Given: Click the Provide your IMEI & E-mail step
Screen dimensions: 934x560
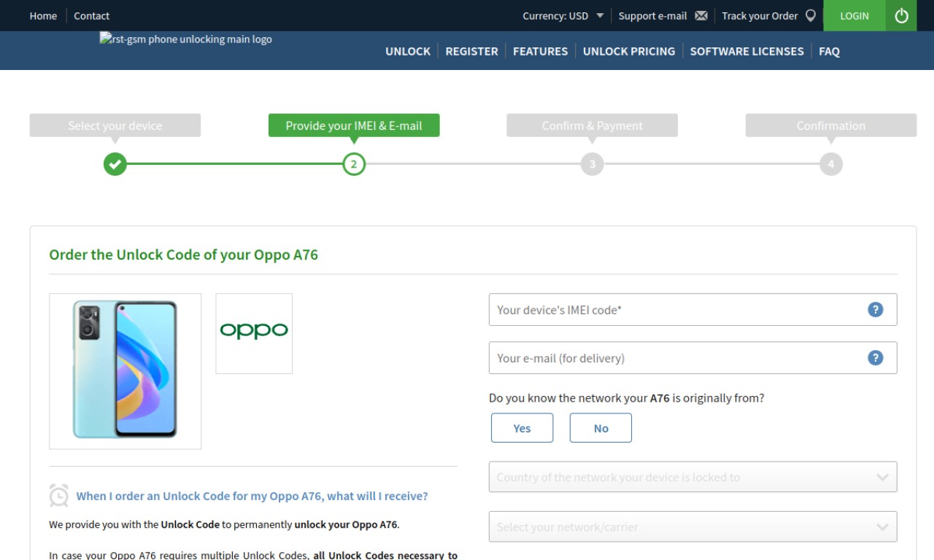Looking at the screenshot, I should [354, 125].
